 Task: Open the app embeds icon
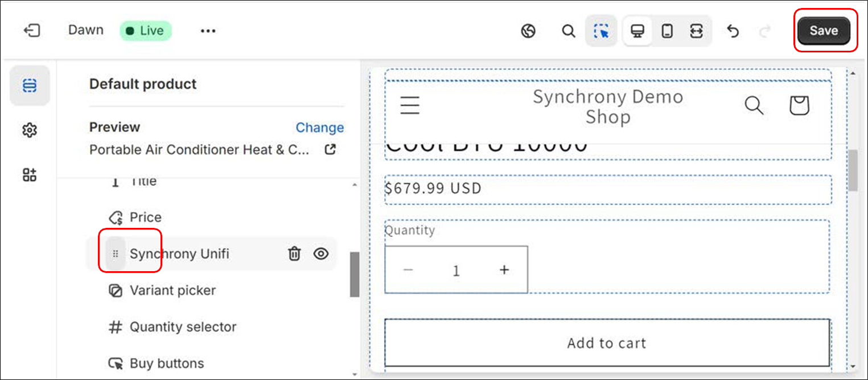(30, 175)
